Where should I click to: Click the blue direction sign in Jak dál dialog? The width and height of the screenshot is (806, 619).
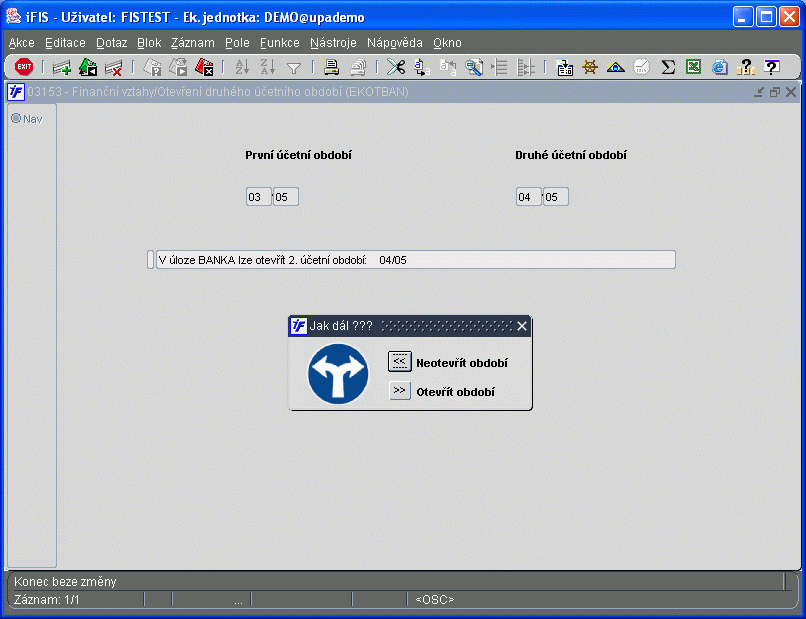(338, 374)
